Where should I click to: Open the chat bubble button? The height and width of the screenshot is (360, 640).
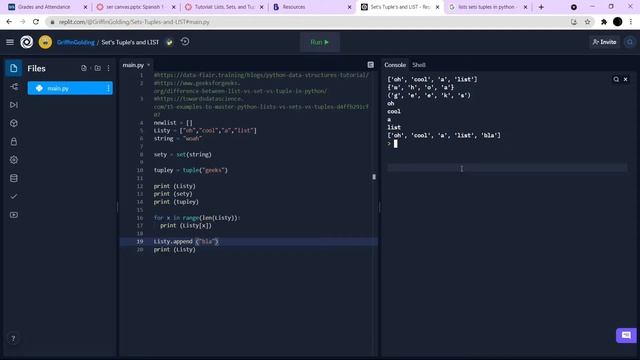(x=626, y=336)
